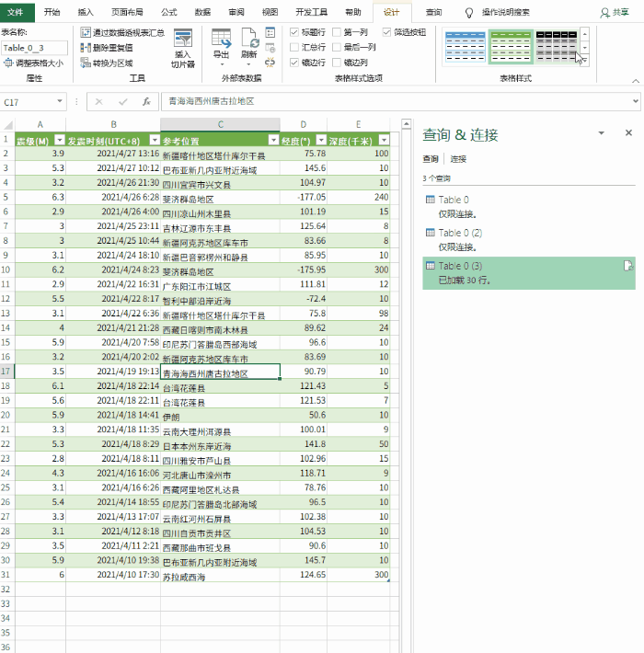The width and height of the screenshot is (644, 653).
Task: Toggle Header Row (标题行) checkbox
Action: click(294, 32)
